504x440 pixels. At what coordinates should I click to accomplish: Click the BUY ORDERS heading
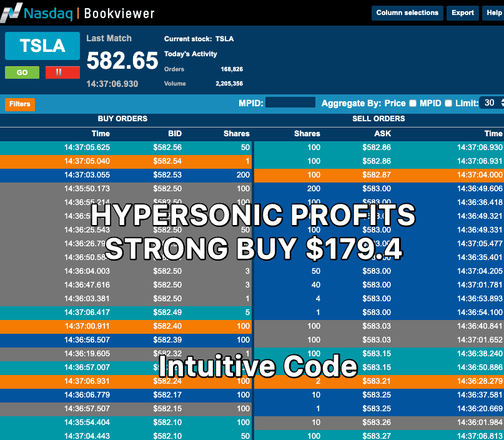pos(122,119)
